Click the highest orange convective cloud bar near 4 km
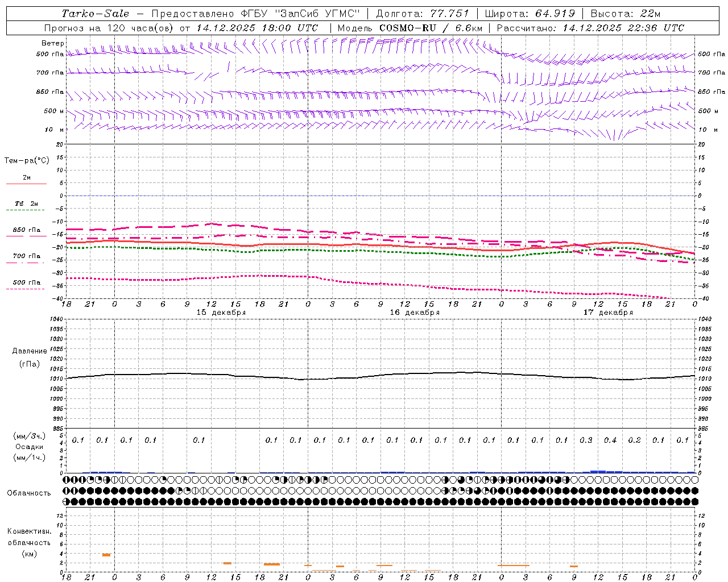This screenshot has width=728, height=582. tap(106, 555)
